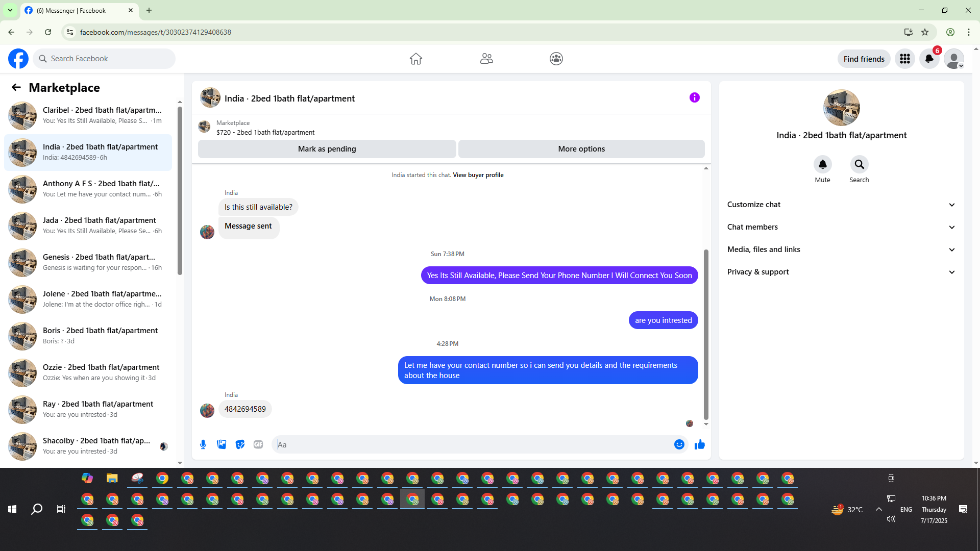
Task: Choose a sticker in message composer
Action: [240, 444]
